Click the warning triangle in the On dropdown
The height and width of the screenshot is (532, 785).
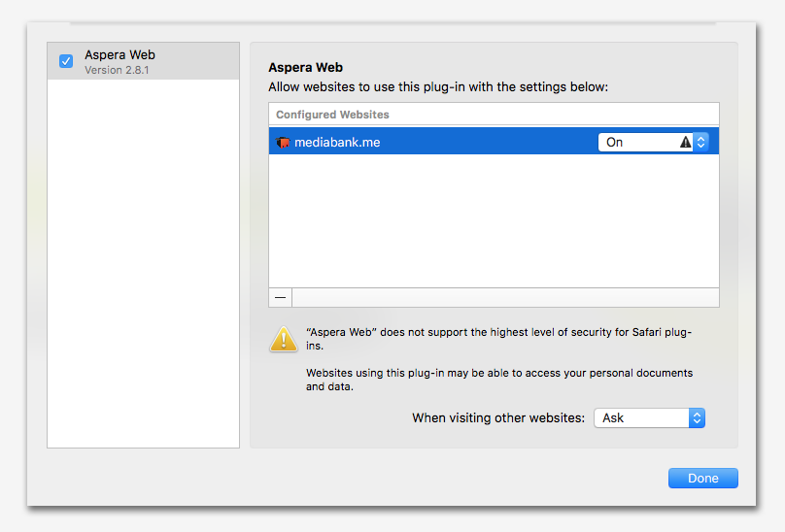pos(685,142)
